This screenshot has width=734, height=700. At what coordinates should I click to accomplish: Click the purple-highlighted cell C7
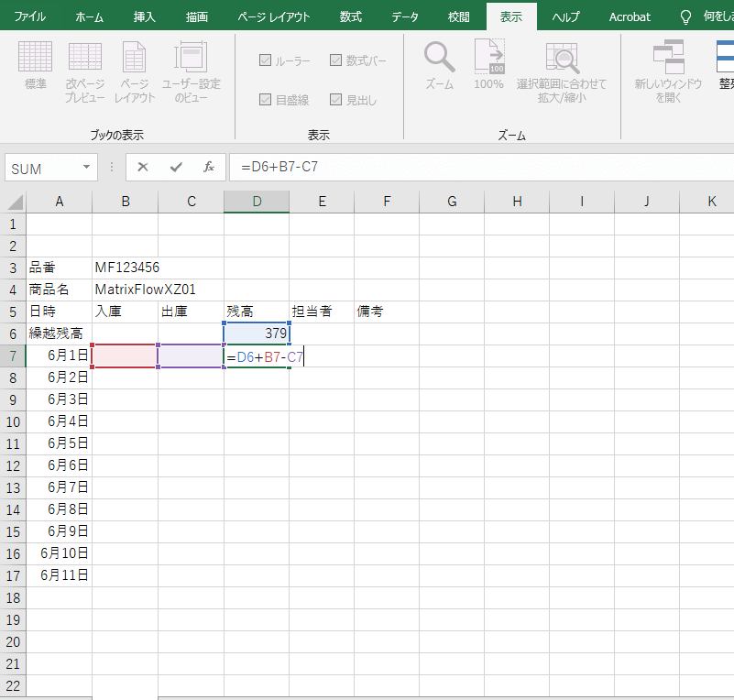click(191, 356)
